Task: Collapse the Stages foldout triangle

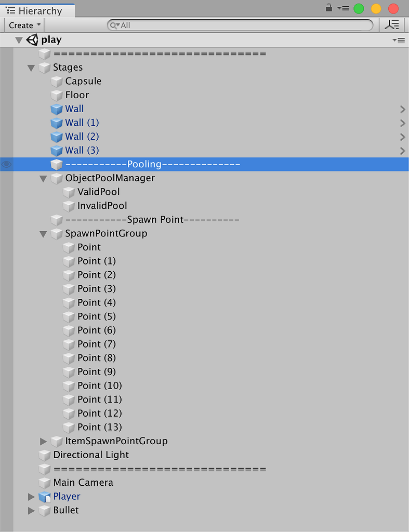Action: coord(31,67)
